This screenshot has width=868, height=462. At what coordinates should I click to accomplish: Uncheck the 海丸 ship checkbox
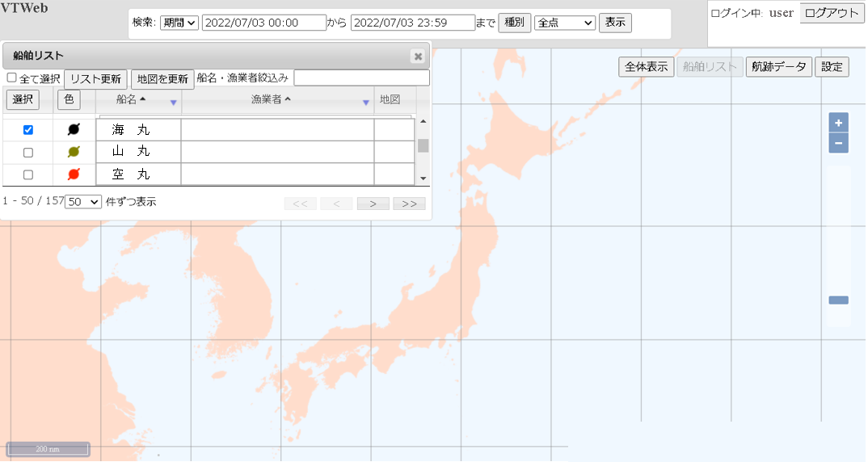click(x=28, y=130)
